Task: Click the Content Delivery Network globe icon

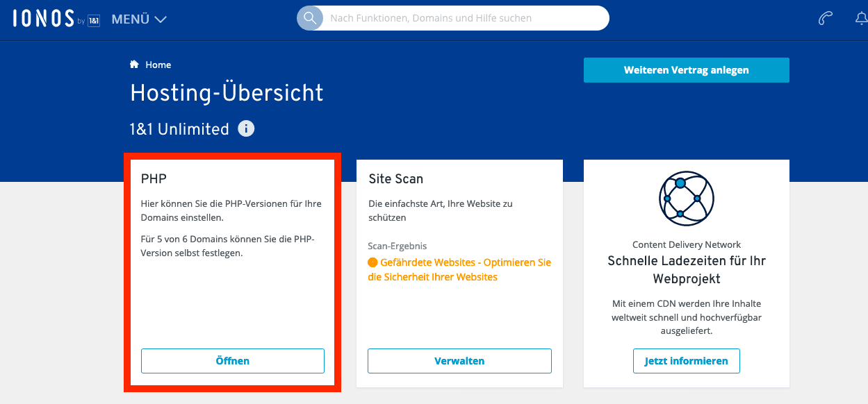Action: [x=686, y=198]
